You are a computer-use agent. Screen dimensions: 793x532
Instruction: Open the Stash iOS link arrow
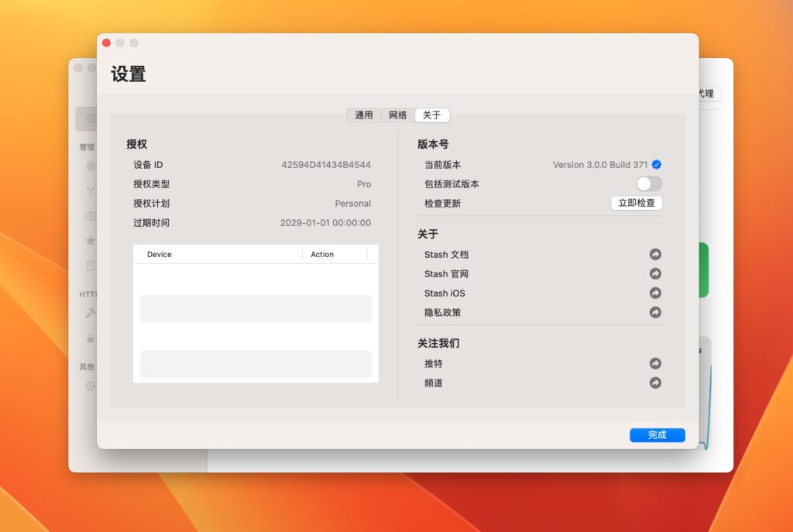[655, 293]
